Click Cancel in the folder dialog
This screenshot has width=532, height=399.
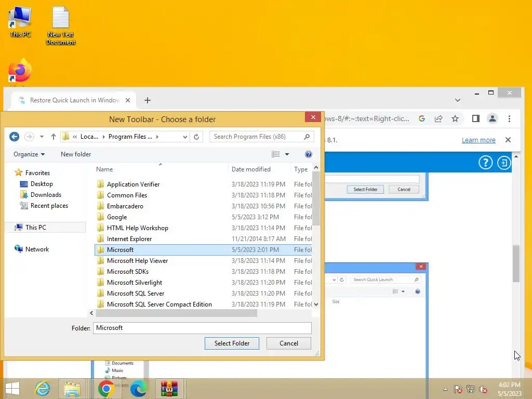tap(289, 343)
